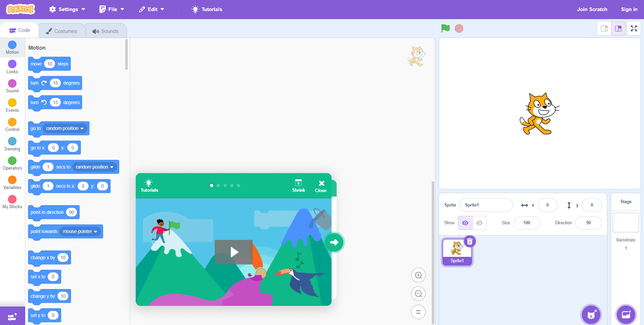Go to next tutorial step arrow
This screenshot has width=644, height=325.
[334, 242]
